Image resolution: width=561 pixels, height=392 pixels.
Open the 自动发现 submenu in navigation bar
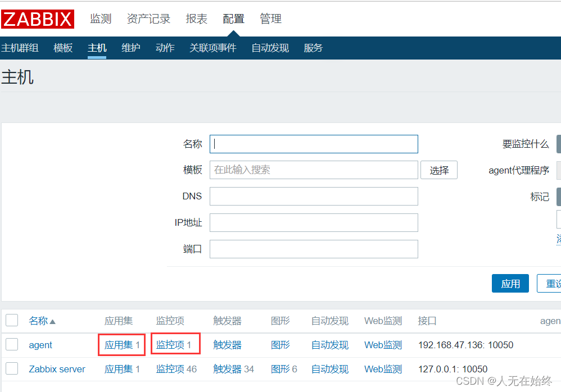click(270, 48)
